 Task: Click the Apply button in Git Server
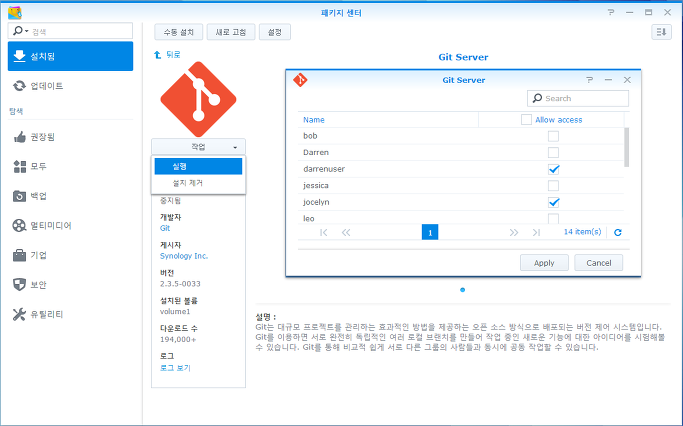[x=544, y=263]
